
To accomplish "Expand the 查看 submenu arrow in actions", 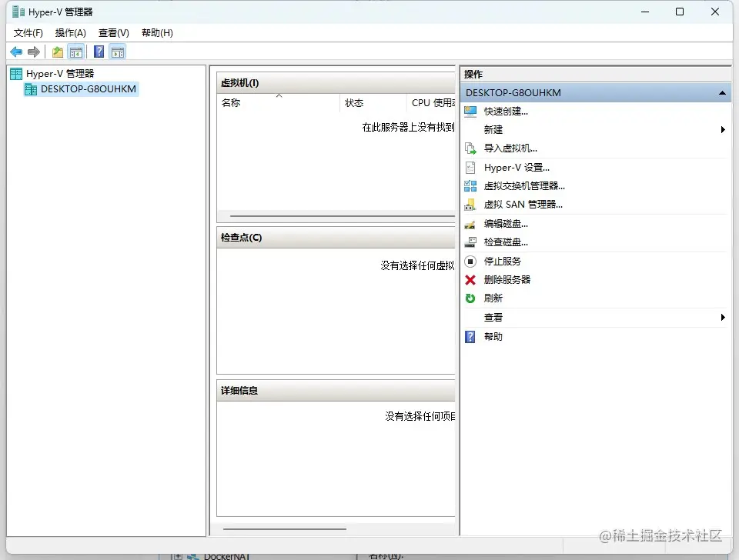I will tap(723, 318).
